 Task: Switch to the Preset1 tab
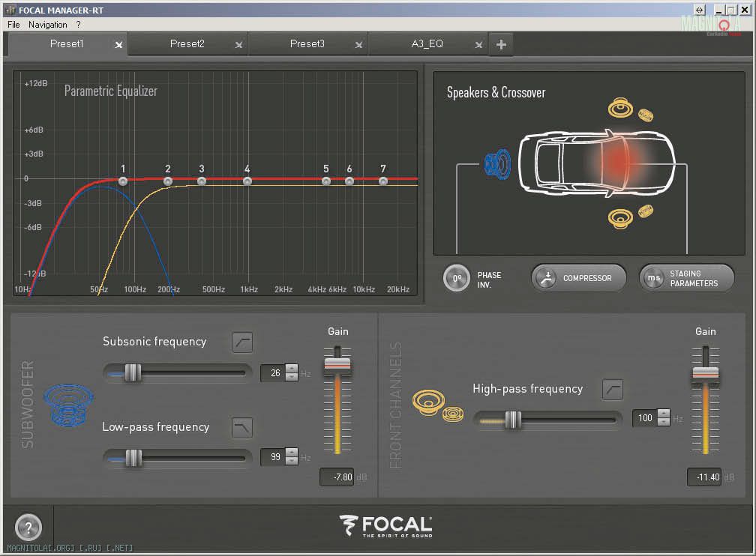pyautogui.click(x=67, y=44)
